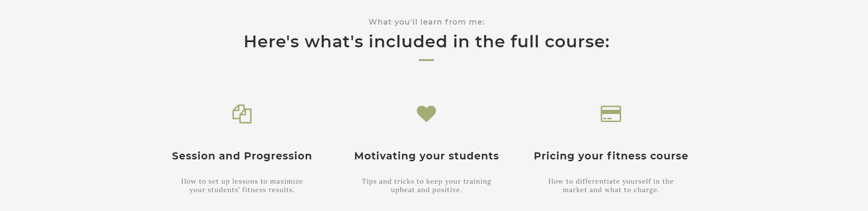Click the 'What you'll learn from me:' subtitle
The image size is (868, 211).
[x=426, y=22]
